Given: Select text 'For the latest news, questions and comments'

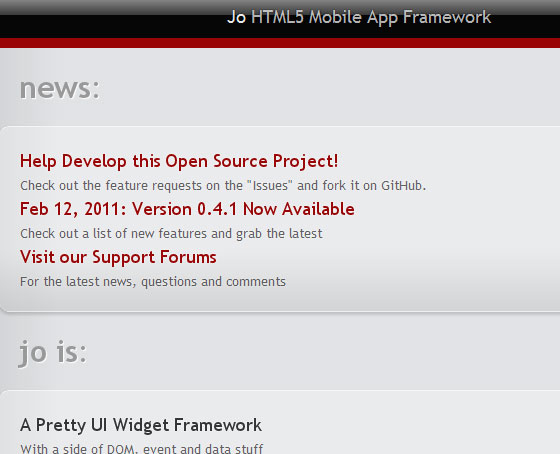Looking at the screenshot, I should click(x=153, y=282).
